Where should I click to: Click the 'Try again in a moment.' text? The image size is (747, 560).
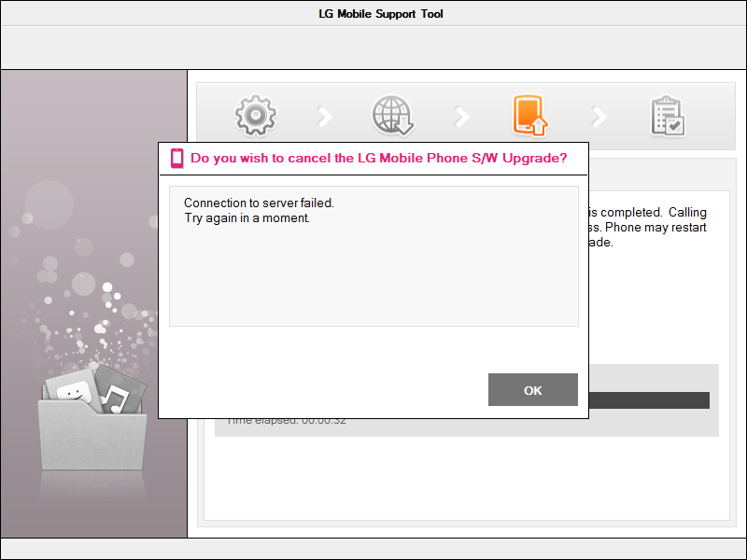click(247, 218)
